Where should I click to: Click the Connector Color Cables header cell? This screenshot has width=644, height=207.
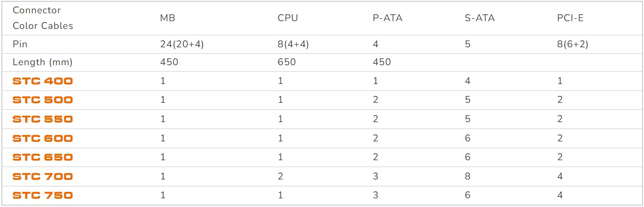pos(43,18)
